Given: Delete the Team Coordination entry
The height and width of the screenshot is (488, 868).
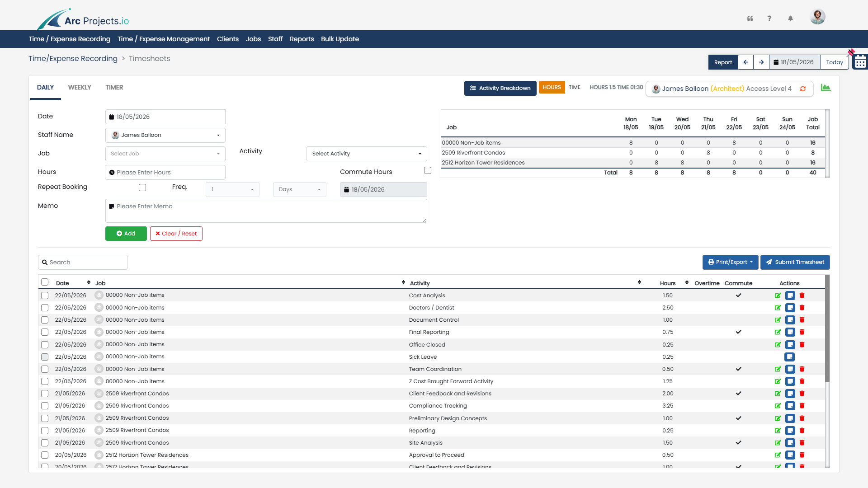Looking at the screenshot, I should click(x=802, y=369).
